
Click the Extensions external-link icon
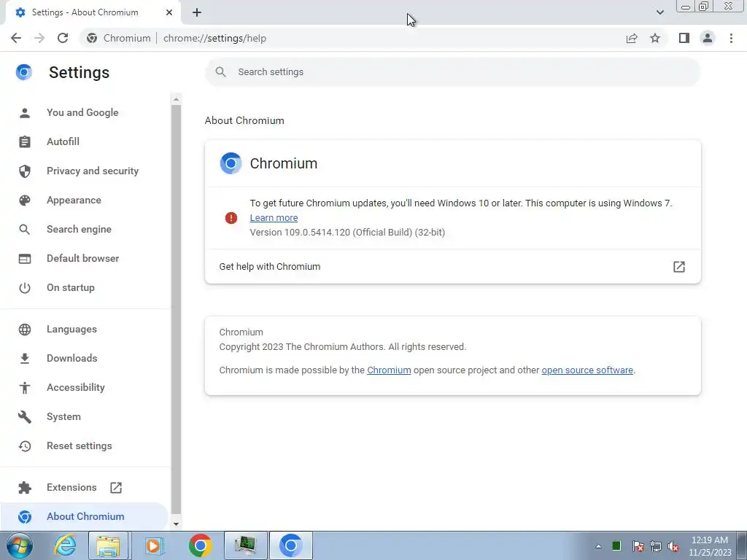pyautogui.click(x=116, y=488)
